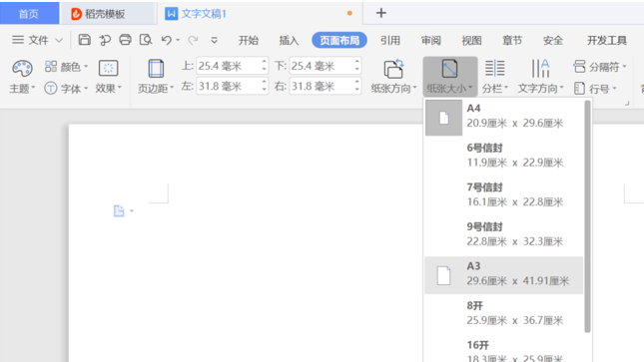Viewport: 644px width, 362px height.
Task: Open the 行号 line numbers dropdown
Action: pos(595,88)
